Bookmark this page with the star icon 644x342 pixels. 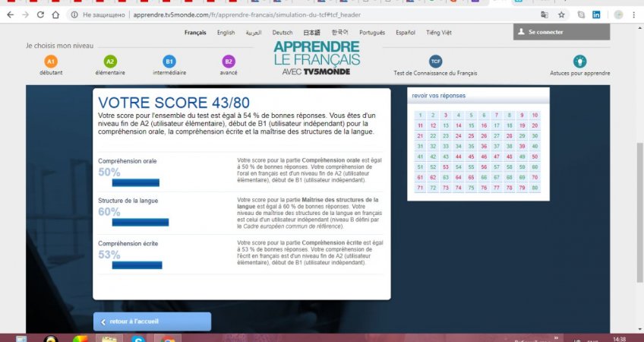click(x=561, y=14)
